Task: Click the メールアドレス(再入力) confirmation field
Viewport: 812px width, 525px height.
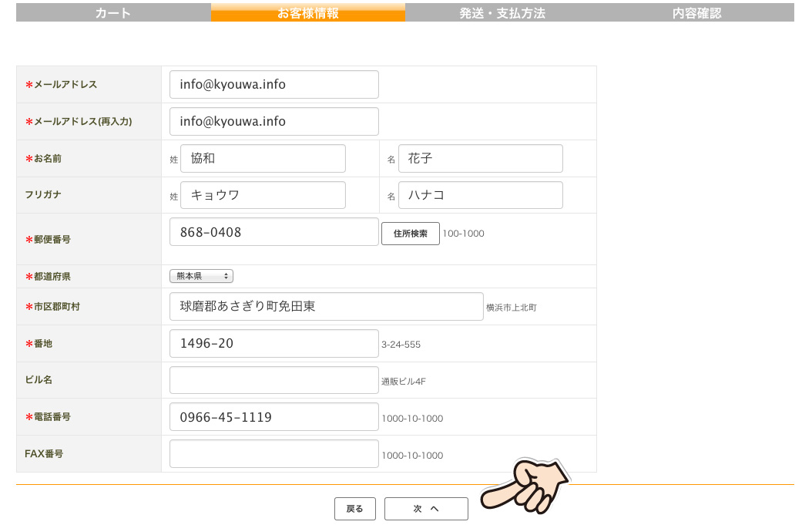Action: (273, 122)
